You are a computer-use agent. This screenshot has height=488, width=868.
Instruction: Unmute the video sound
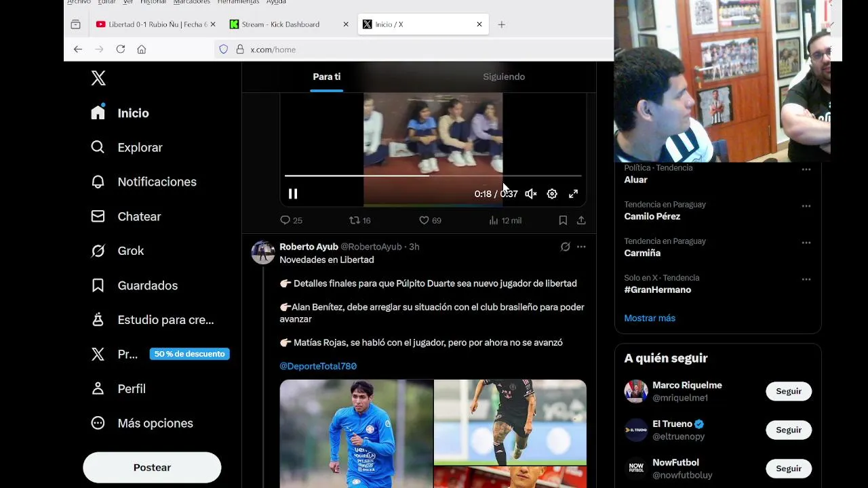pyautogui.click(x=531, y=194)
